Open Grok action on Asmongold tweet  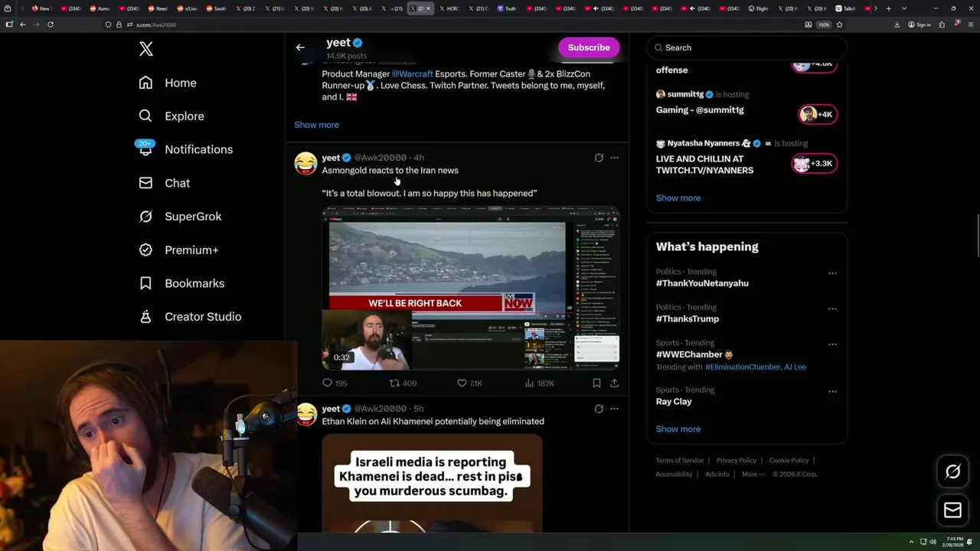pyautogui.click(x=599, y=158)
